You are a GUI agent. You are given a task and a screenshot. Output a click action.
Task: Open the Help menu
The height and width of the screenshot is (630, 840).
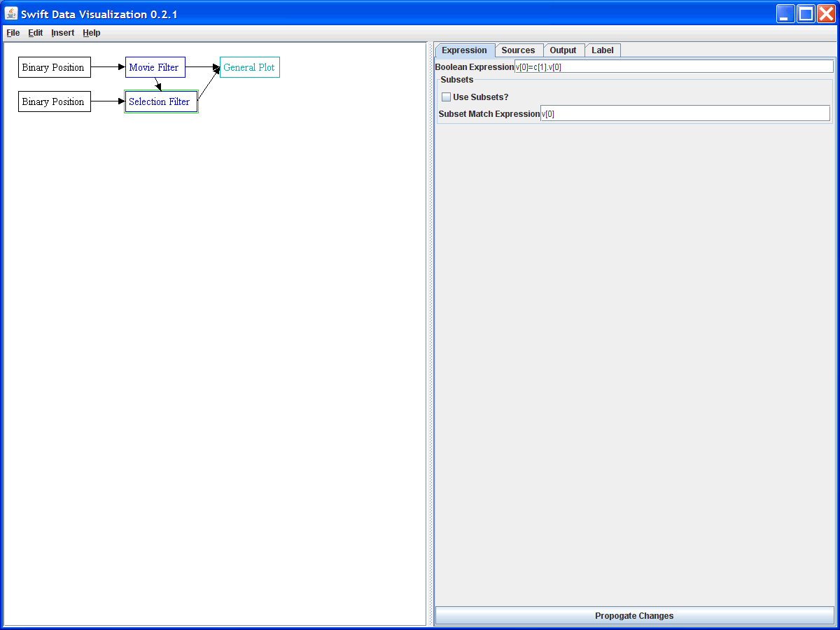click(92, 33)
